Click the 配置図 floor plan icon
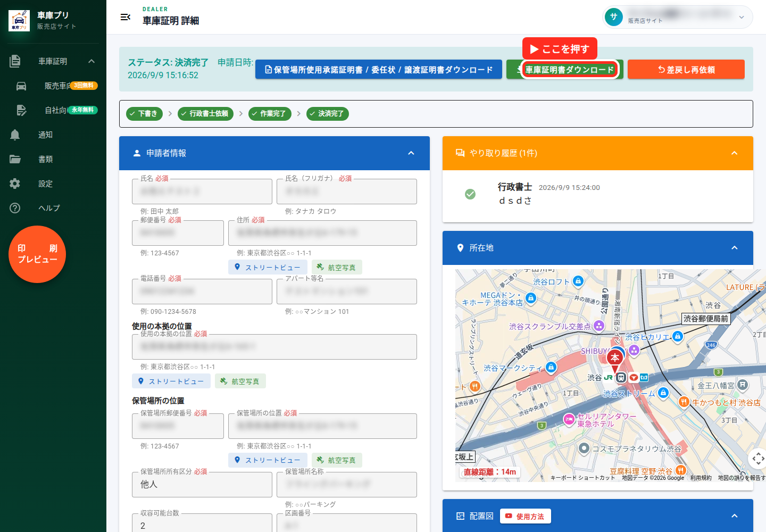 click(x=461, y=516)
